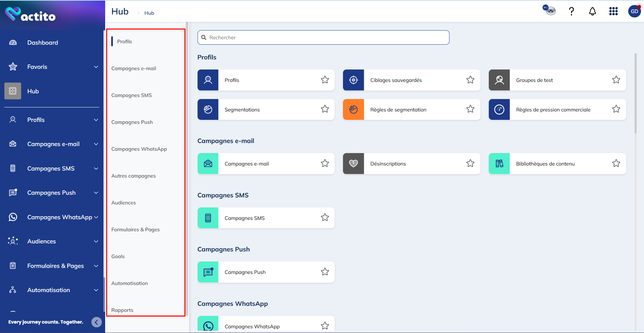Open the help question mark icon
The width and height of the screenshot is (644, 333).
[571, 11]
